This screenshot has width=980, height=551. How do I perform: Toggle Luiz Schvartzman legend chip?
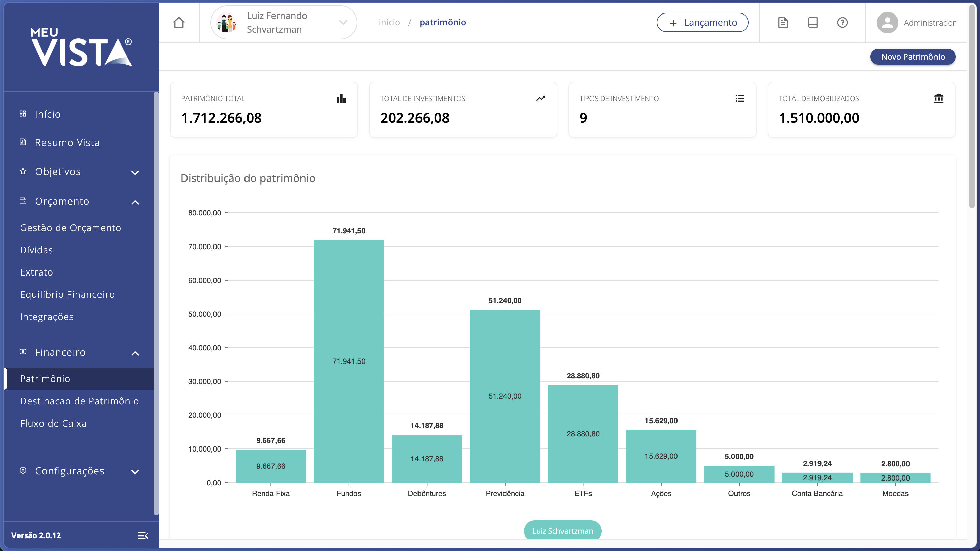[x=562, y=530]
